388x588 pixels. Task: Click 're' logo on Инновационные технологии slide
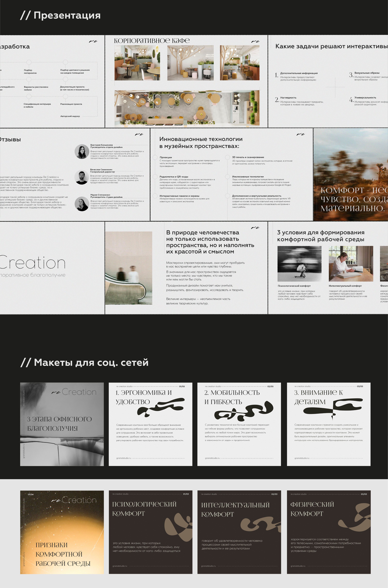300,134
